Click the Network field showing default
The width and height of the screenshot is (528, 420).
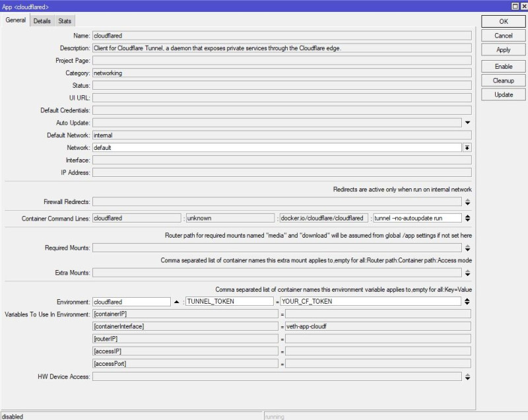click(277, 147)
